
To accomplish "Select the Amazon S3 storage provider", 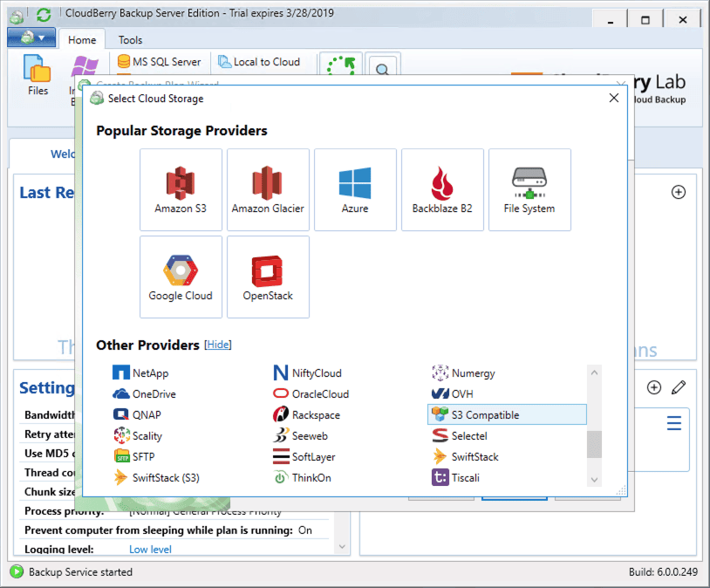I will [181, 189].
